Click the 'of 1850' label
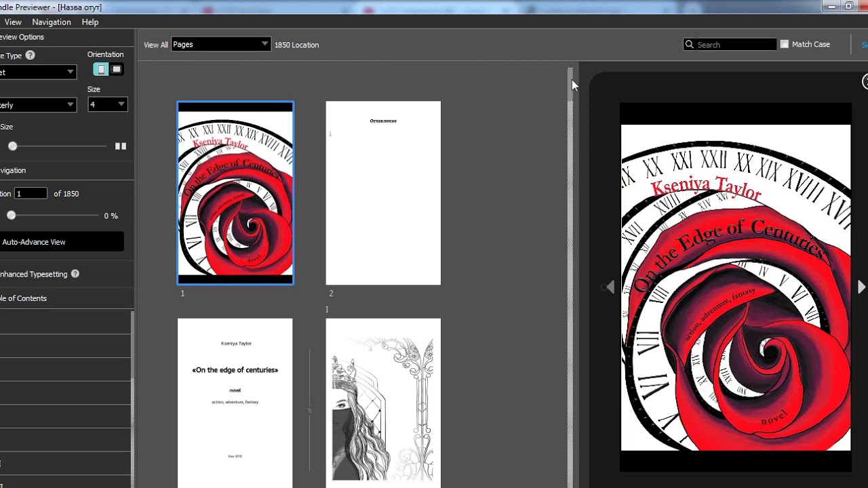Screen dimensions: 868x488 coord(66,194)
